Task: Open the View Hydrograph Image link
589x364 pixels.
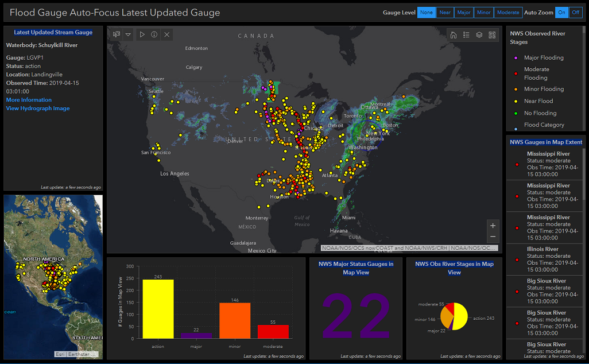Action: point(37,108)
